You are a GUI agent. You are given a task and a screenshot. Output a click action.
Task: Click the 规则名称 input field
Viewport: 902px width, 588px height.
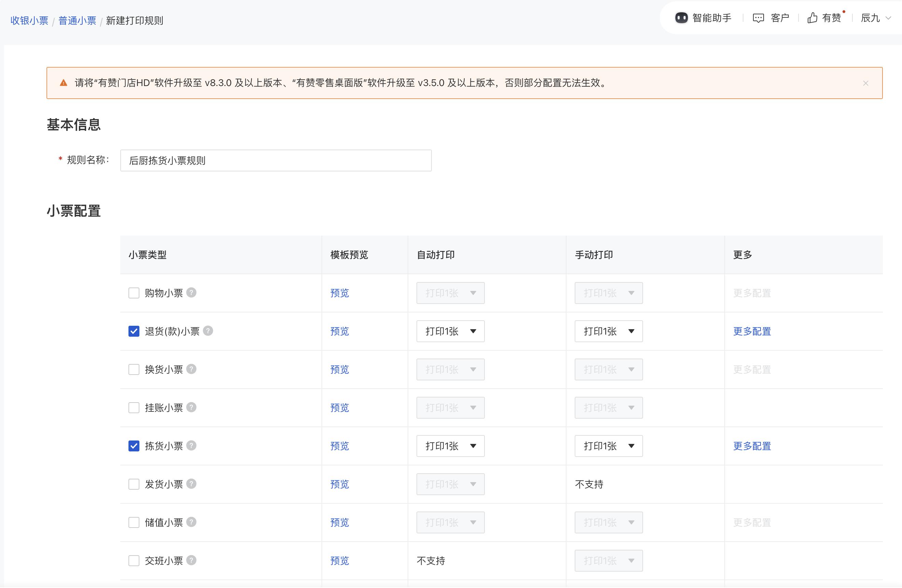point(275,160)
